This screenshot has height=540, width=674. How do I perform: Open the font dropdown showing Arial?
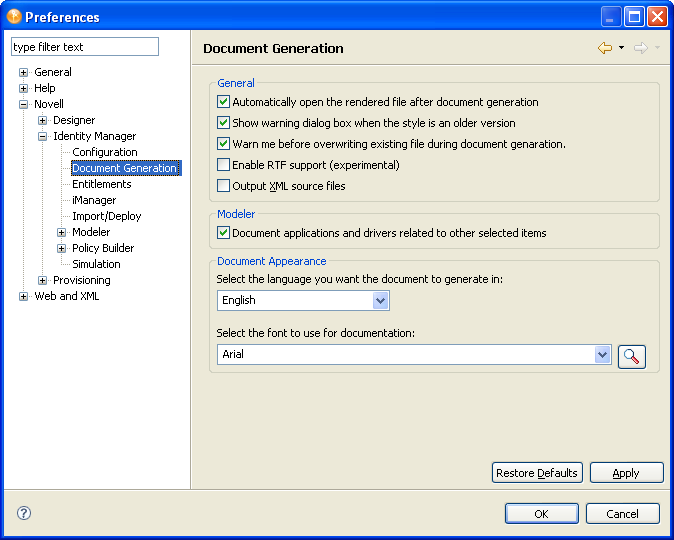tap(602, 354)
